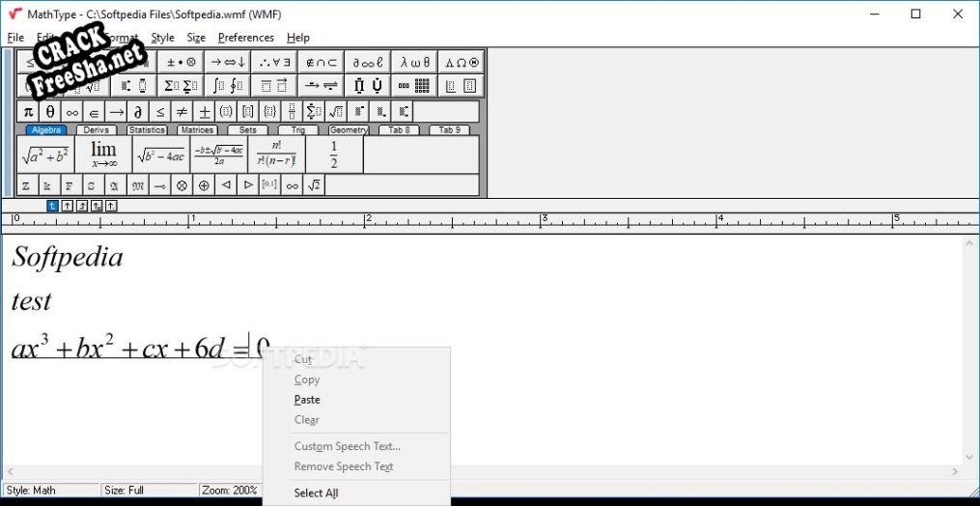Insert the one-half fraction expression
Viewport: 980px width, 506px height.
pos(334,155)
